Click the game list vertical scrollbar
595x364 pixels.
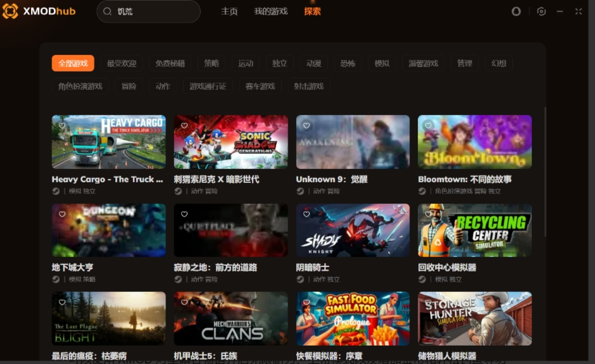coord(544,190)
